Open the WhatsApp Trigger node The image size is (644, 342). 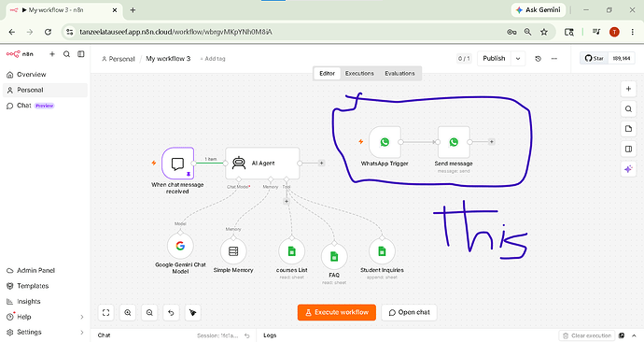tap(385, 142)
